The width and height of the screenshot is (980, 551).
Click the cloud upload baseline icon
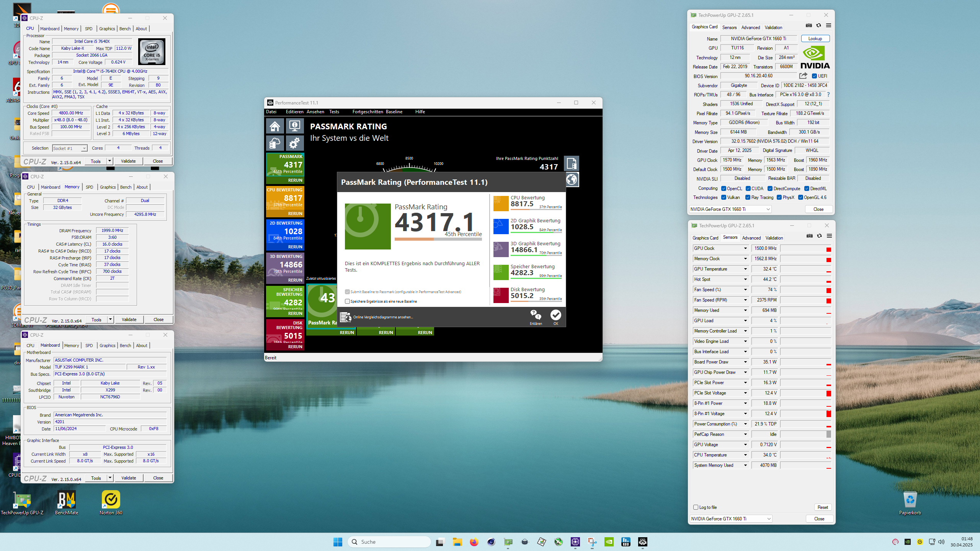click(275, 143)
